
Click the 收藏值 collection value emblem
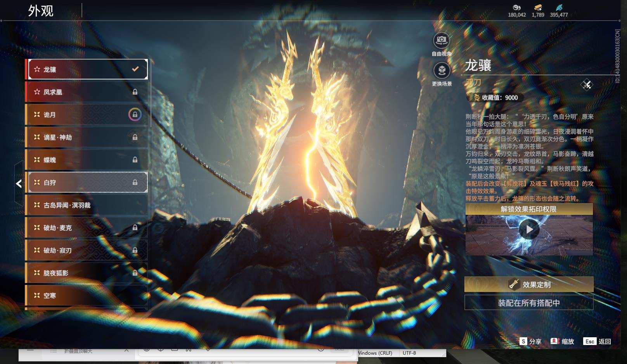[x=476, y=98]
